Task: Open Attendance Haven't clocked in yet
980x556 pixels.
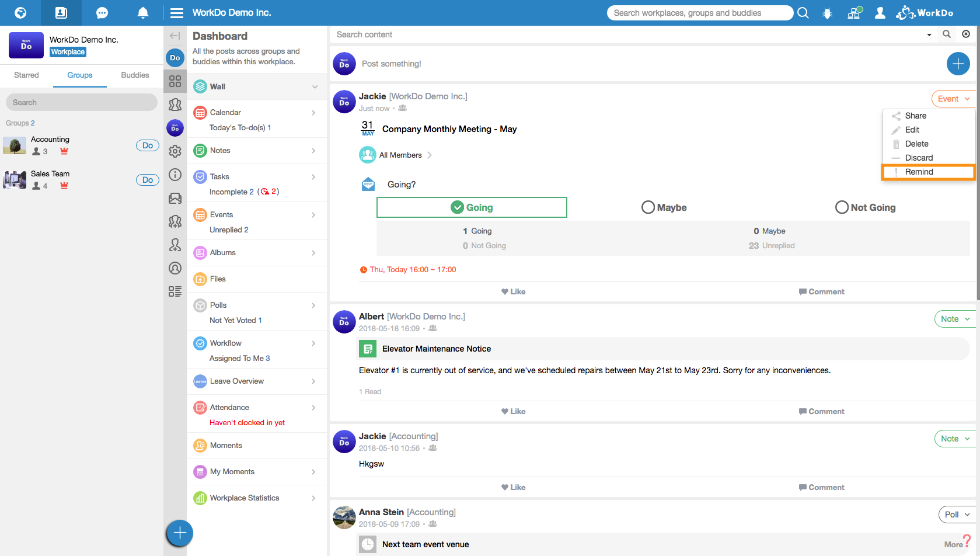Action: coord(247,423)
